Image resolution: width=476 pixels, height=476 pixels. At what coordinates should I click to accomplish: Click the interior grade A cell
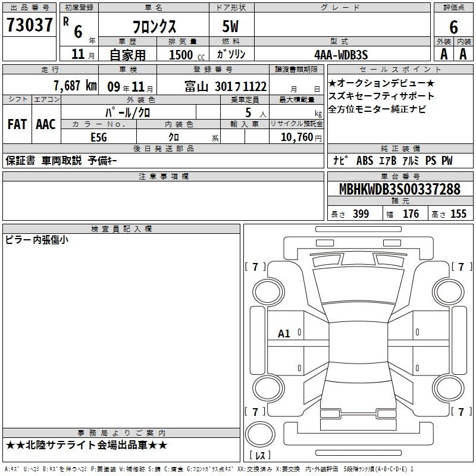463,54
